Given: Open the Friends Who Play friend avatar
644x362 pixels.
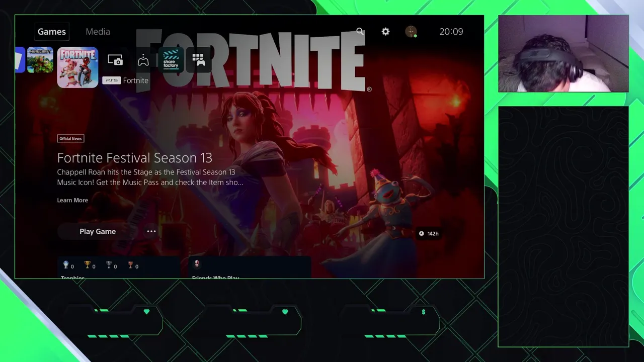Looking at the screenshot, I should point(197,264).
